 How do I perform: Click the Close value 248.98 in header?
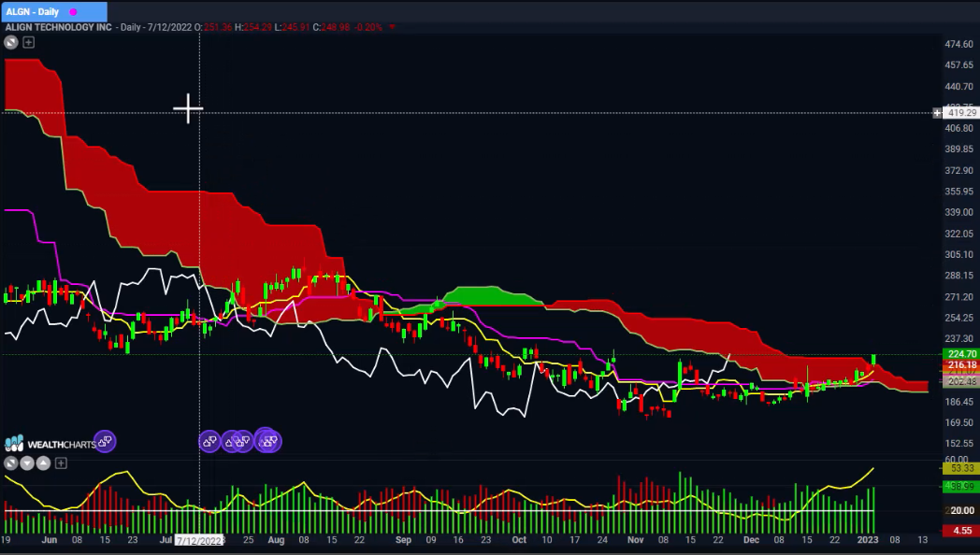(336, 27)
